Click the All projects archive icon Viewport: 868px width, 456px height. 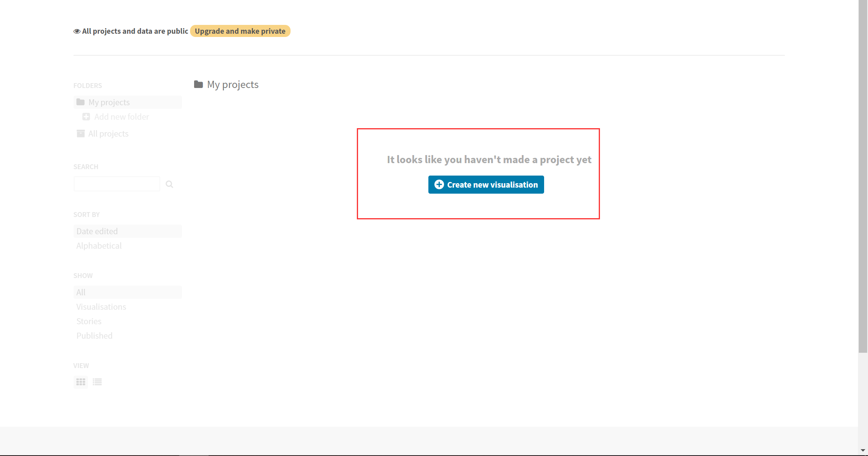pyautogui.click(x=80, y=133)
